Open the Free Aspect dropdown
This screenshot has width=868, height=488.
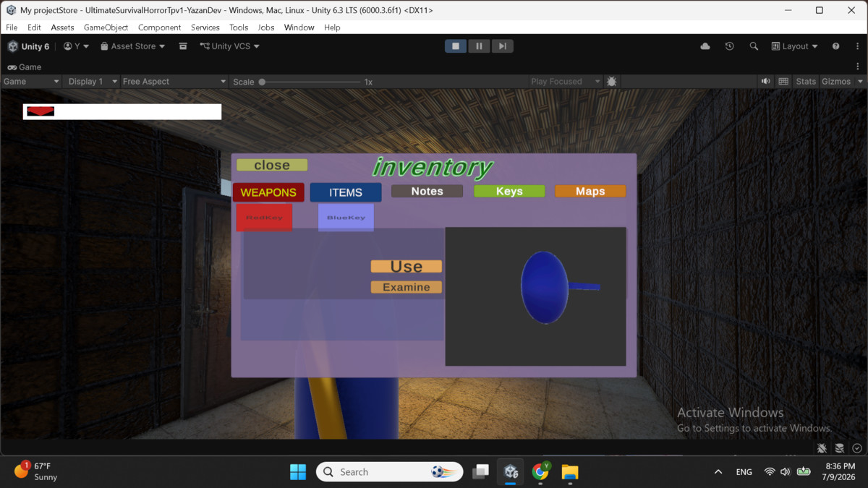click(x=174, y=82)
